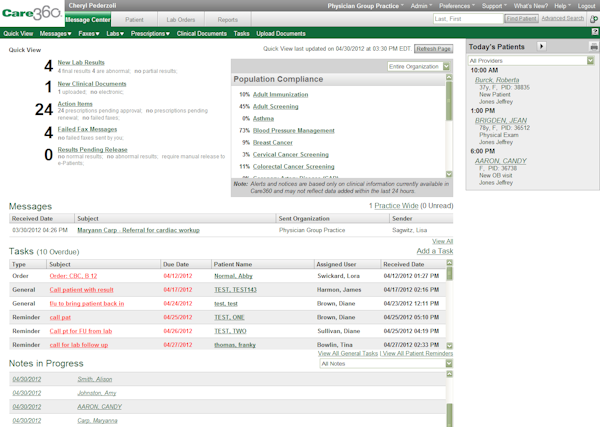Viewport: 600px width, 427px height.
Task: Click View All General Tasks link
Action: [347, 354]
